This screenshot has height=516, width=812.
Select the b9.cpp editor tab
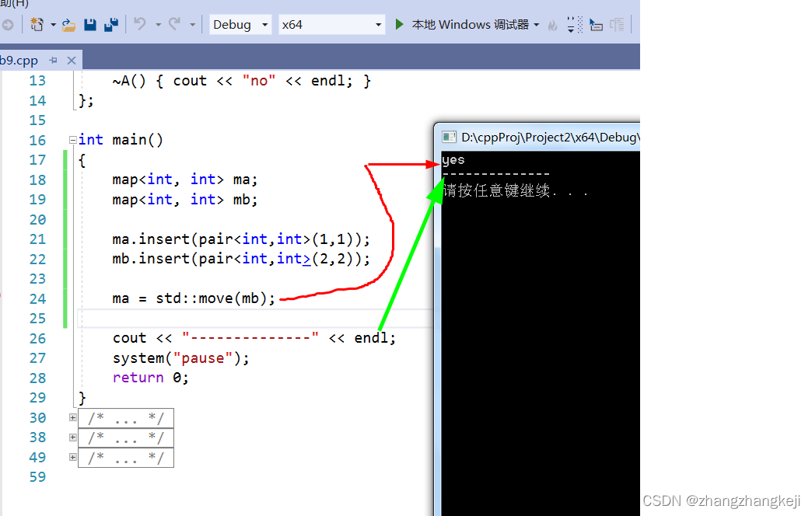pyautogui.click(x=19, y=61)
